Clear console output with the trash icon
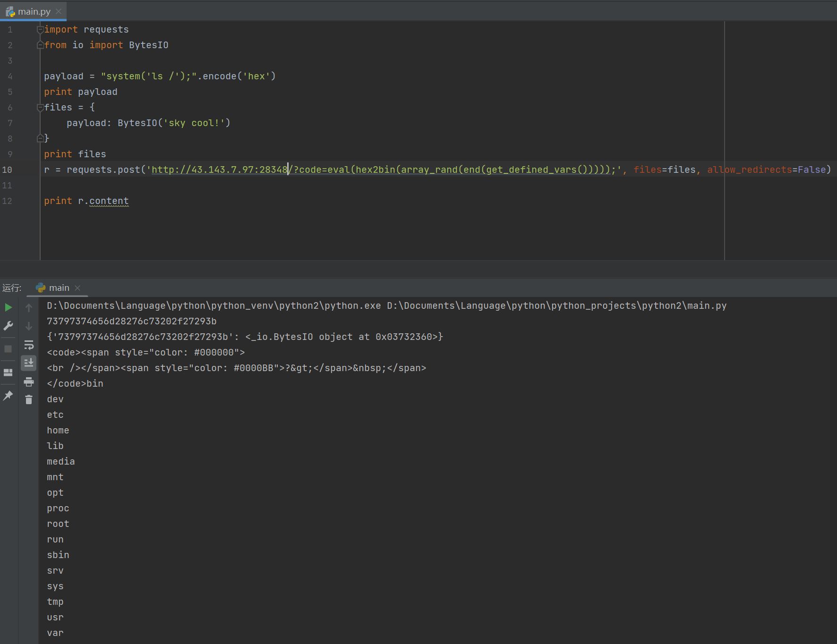 click(29, 400)
